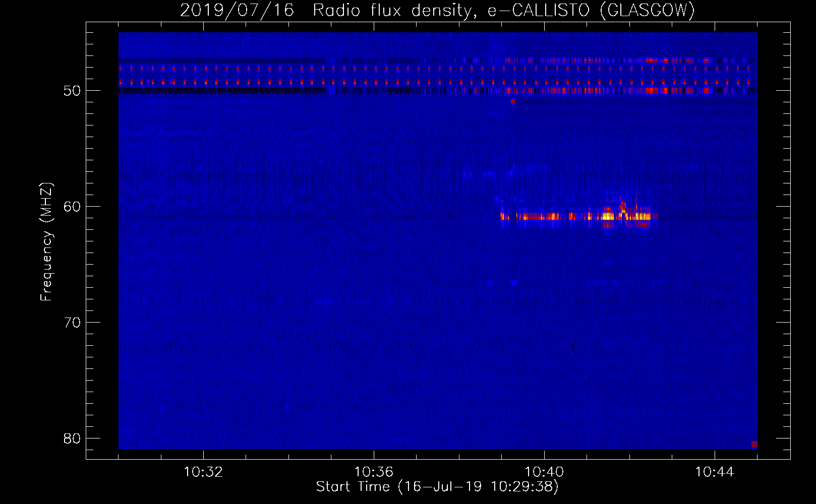Click the 'Start Time (16-Jul-19 10:29:38)' label
Image resolution: width=816 pixels, height=504 pixels.
tap(438, 487)
